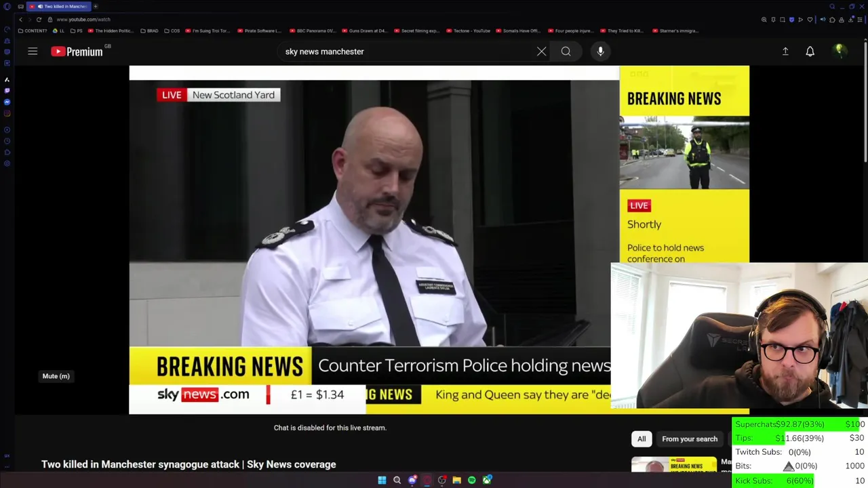868x488 pixels.
Task: Open Guns Drawn at D4... bookmark
Action: [x=364, y=30]
